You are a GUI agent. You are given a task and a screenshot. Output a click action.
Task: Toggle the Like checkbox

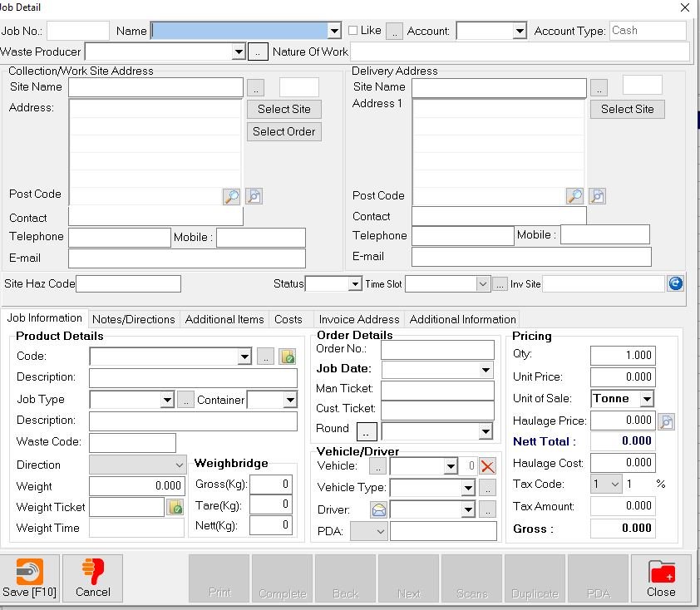click(x=352, y=31)
